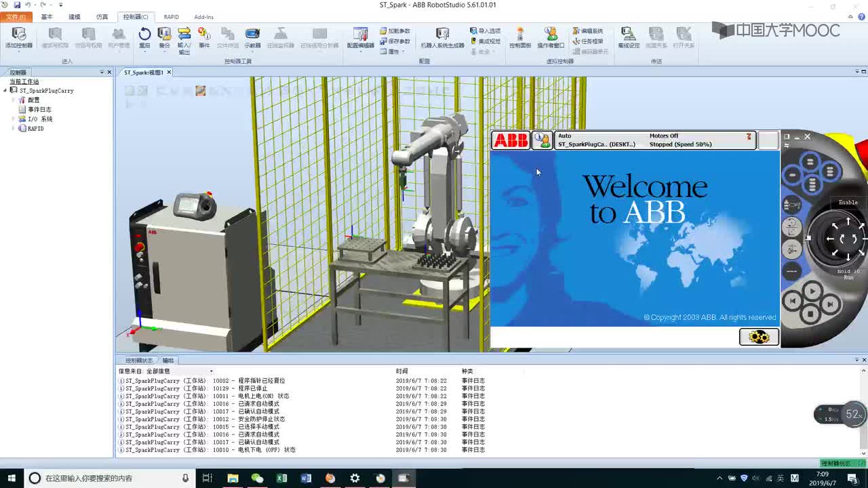Screen dimensions: 868x488
Task: Open the 控制器 panel options dropdown arrow
Action: [102, 72]
